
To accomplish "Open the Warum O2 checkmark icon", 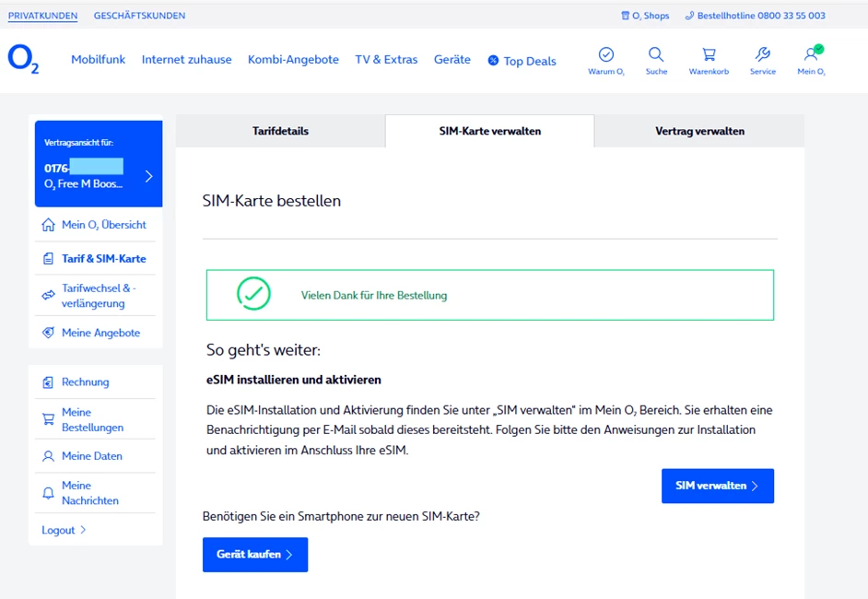I will (606, 54).
